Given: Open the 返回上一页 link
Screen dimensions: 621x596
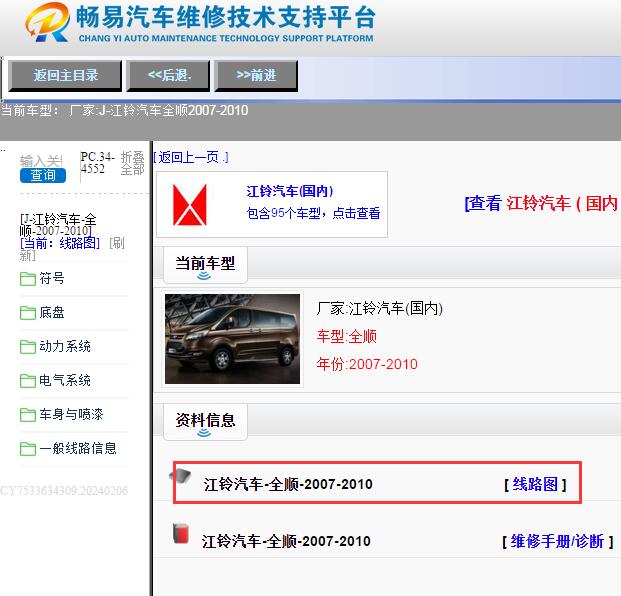Looking at the screenshot, I should click(191, 158).
